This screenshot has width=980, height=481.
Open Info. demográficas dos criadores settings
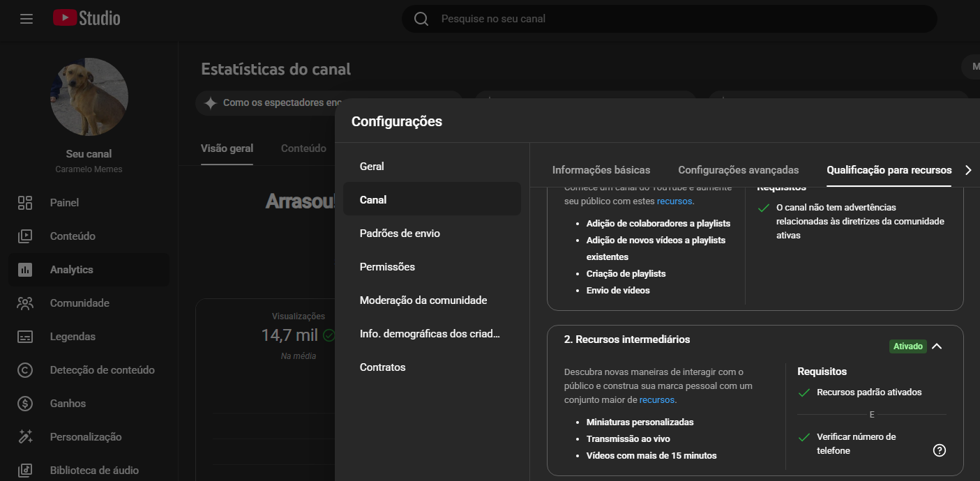432,334
